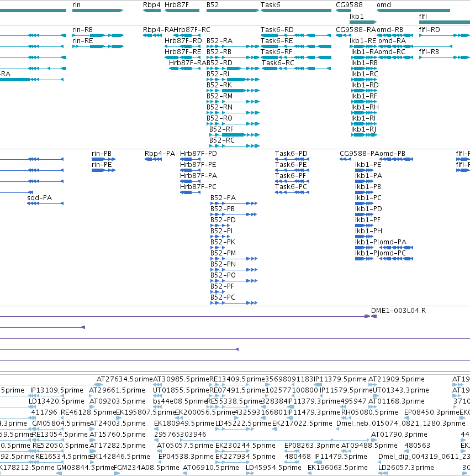470x476 pixels.
Task: Select the Task6 gene bar in top track
Action: (296, 11)
